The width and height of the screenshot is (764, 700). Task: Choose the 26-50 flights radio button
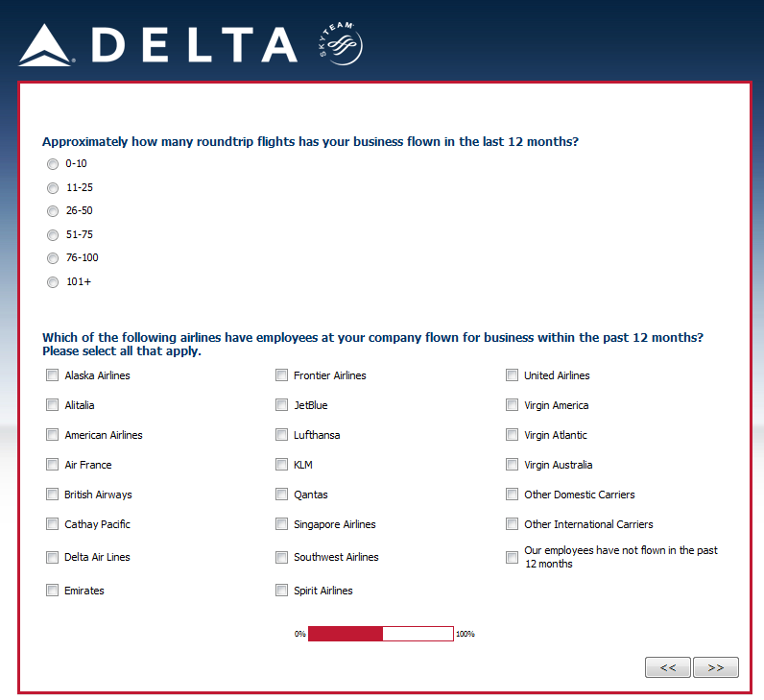(x=53, y=211)
